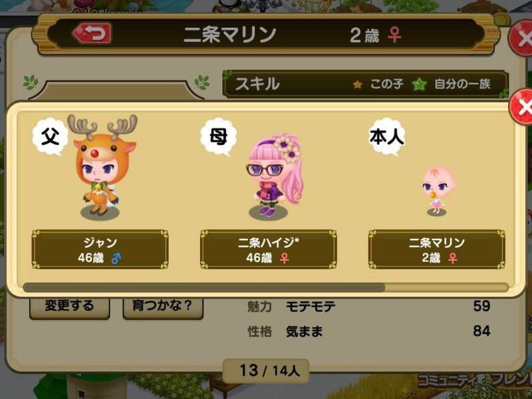Image resolution: width=532 pixels, height=399 pixels.
Task: Open the ジャン 46歳 name plate
Action: (100, 249)
